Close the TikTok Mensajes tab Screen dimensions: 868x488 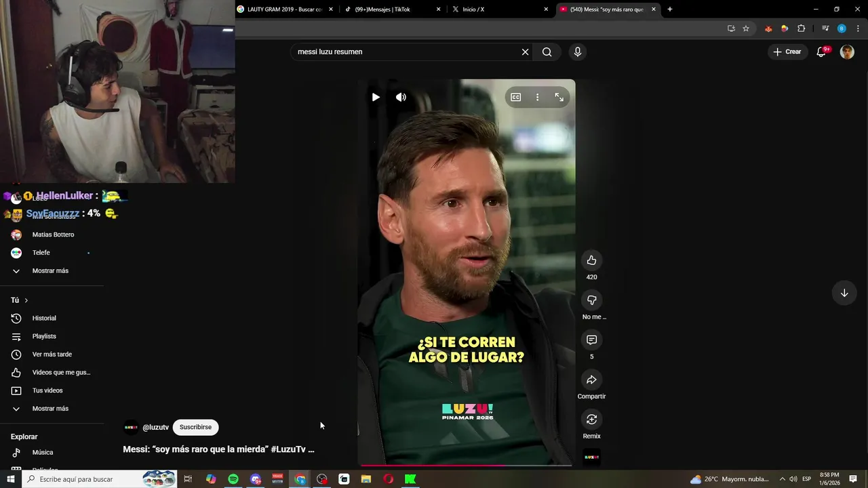click(x=438, y=9)
